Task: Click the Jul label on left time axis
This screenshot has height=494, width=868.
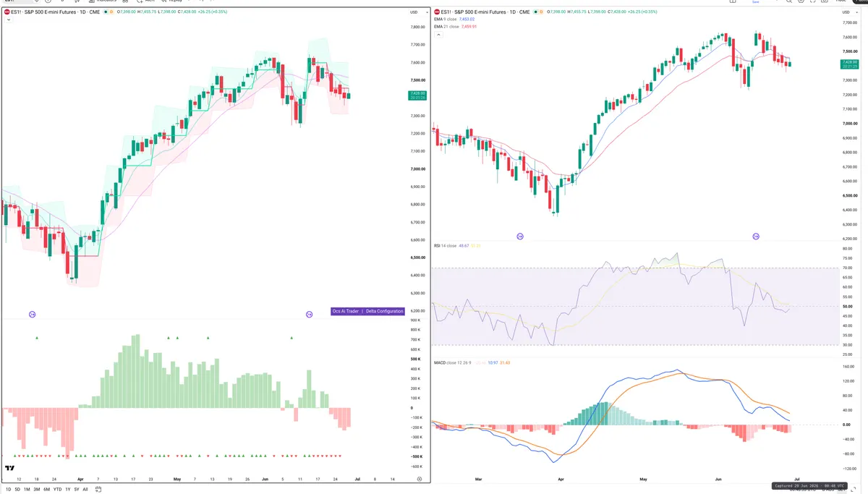Action: 357,479
